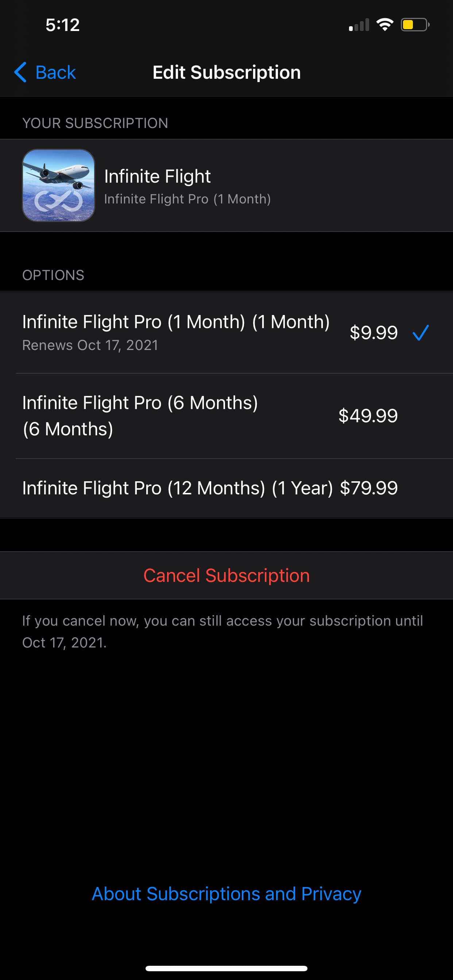Tap the home indicator bar
Screen dimensions: 453x980
pos(226,968)
